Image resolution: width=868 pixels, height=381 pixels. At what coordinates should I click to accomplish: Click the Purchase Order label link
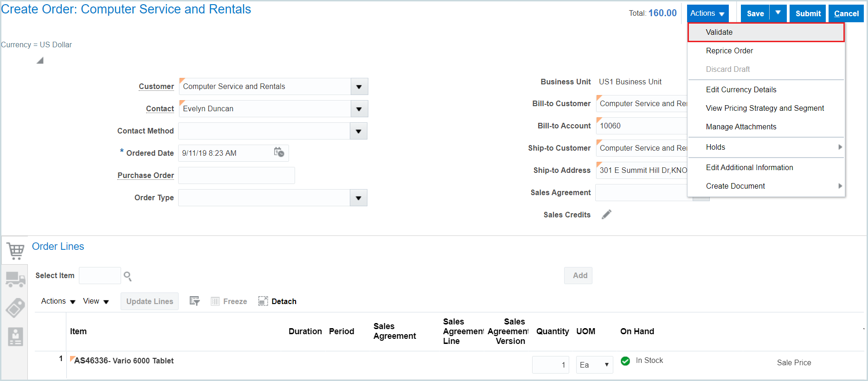click(146, 176)
